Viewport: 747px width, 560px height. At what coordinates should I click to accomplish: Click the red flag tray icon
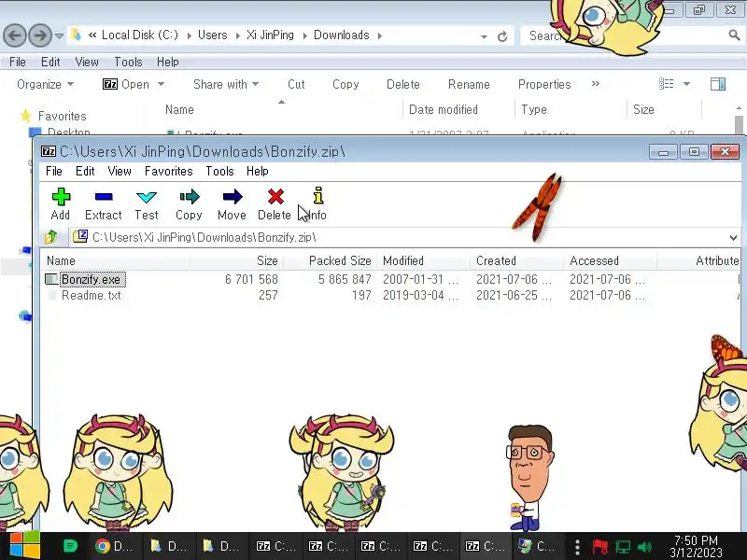tap(599, 546)
